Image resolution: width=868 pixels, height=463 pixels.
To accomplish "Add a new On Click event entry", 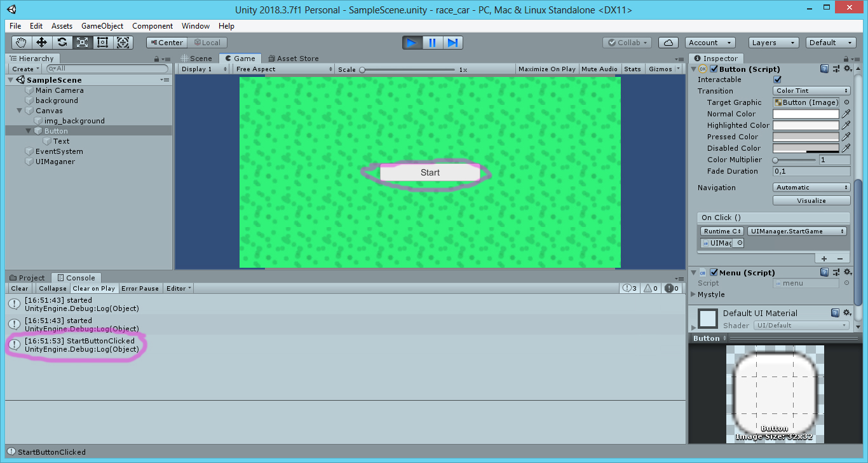I will tap(824, 258).
